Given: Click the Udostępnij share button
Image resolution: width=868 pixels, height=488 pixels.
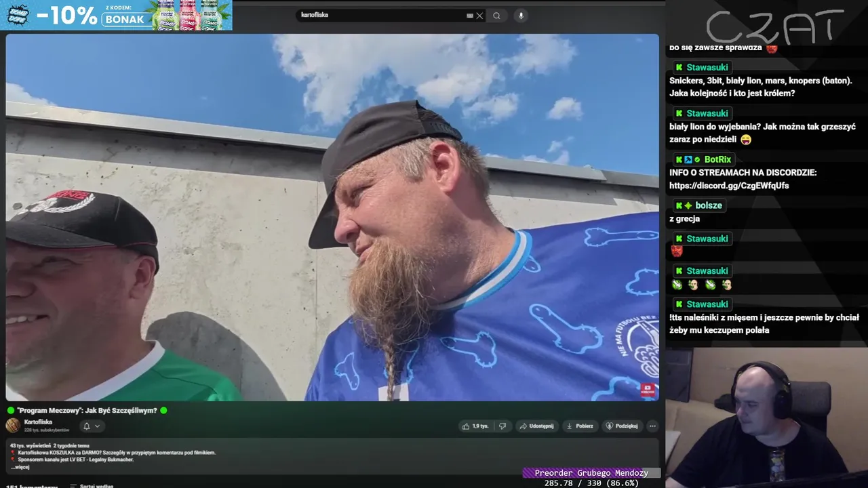Looking at the screenshot, I should (x=536, y=426).
